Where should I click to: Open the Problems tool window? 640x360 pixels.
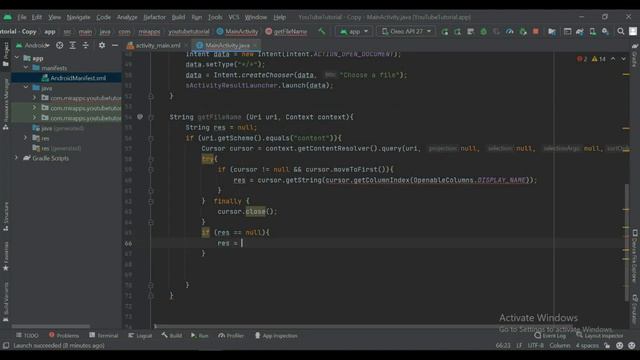click(x=64, y=336)
